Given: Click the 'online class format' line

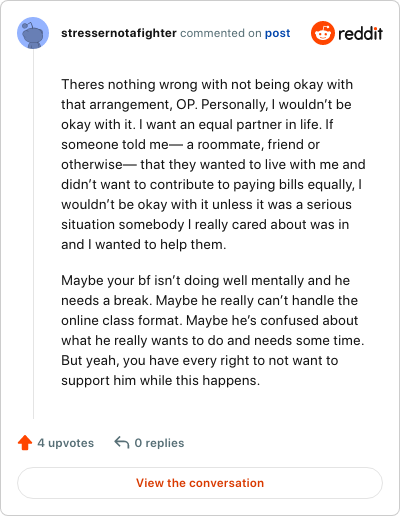Looking at the screenshot, I should coord(209,320).
